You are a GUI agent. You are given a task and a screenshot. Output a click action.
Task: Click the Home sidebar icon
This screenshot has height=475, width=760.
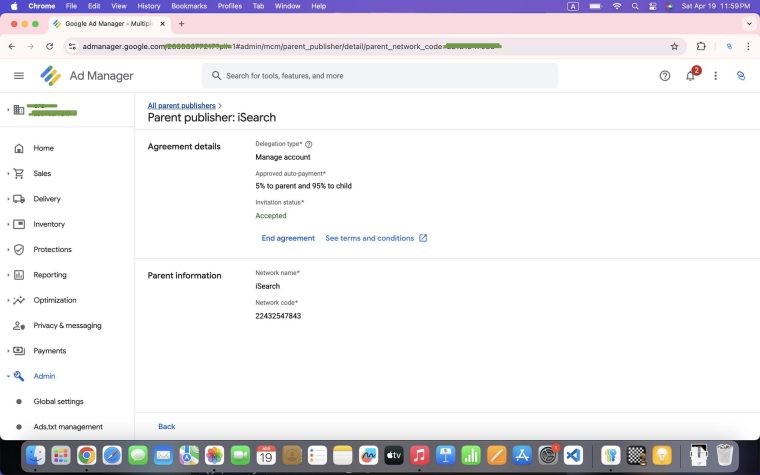[x=19, y=148]
